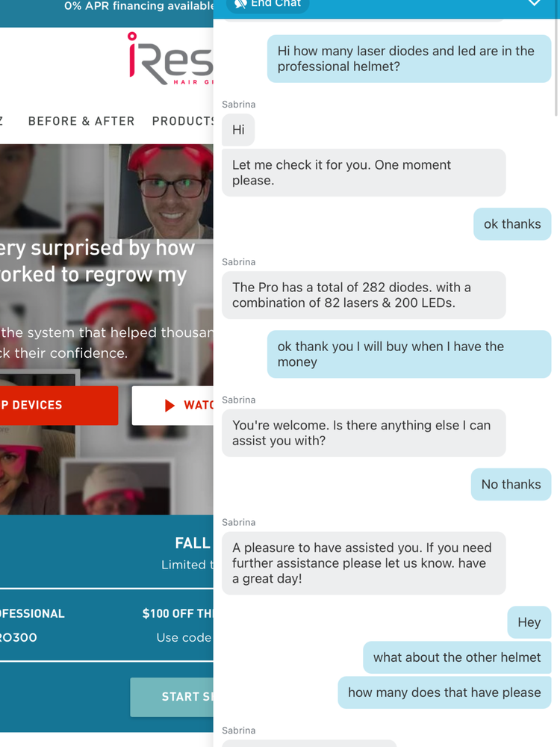
Task: Click the 'what about the other helmet' message
Action: (457, 657)
